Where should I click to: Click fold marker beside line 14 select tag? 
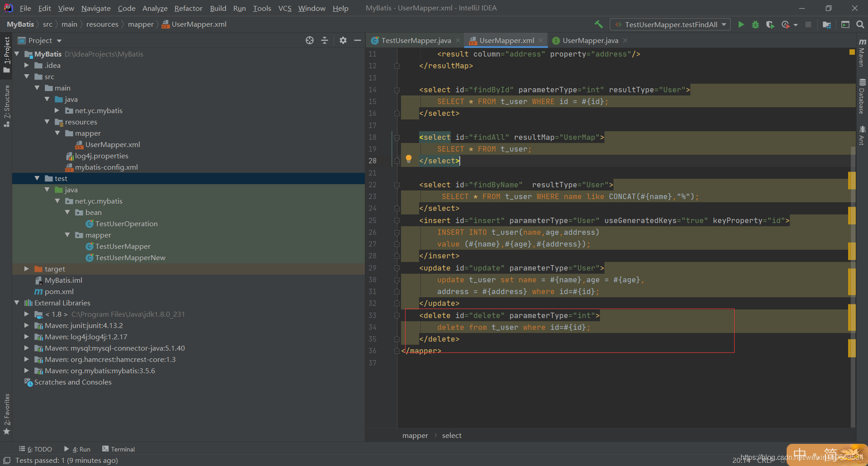397,90
